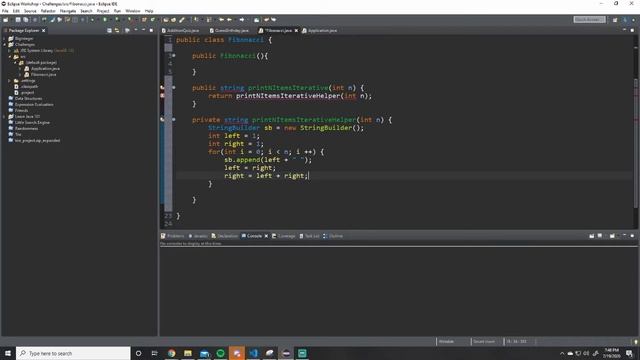The height and width of the screenshot is (360, 640).
Task: Click error marker beside printNItemsIterative return line
Action: (x=162, y=96)
